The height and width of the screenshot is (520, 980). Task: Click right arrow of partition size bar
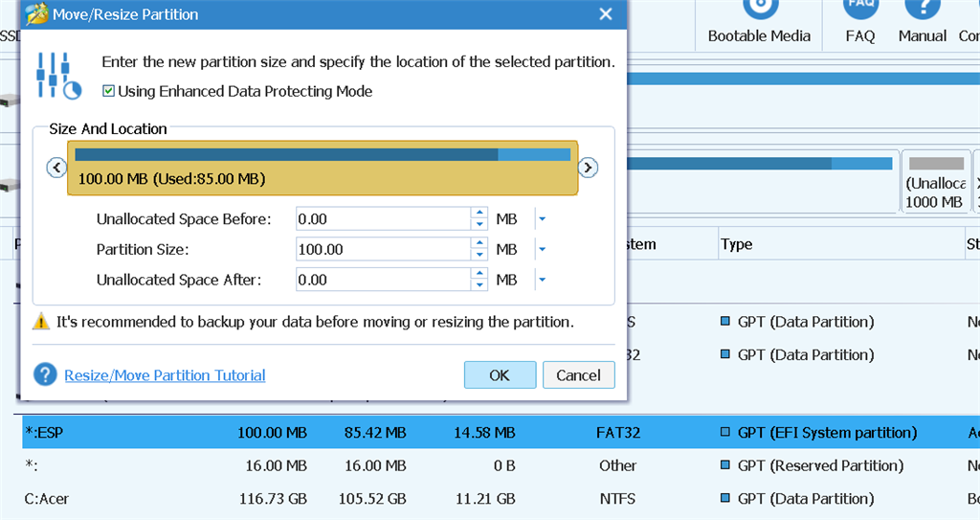[588, 167]
